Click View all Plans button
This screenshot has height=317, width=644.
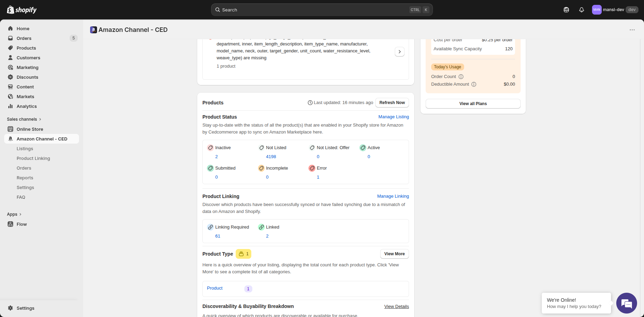pos(473,104)
